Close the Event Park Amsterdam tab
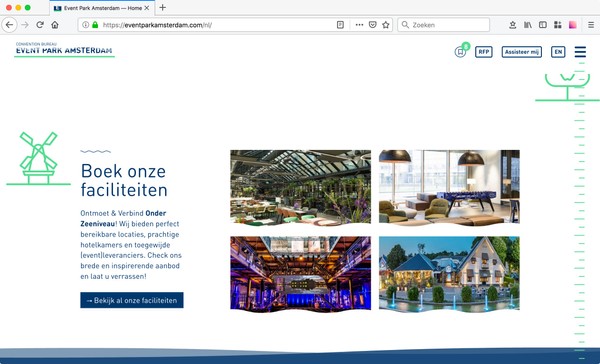Image resolution: width=600 pixels, height=364 pixels. (x=147, y=8)
